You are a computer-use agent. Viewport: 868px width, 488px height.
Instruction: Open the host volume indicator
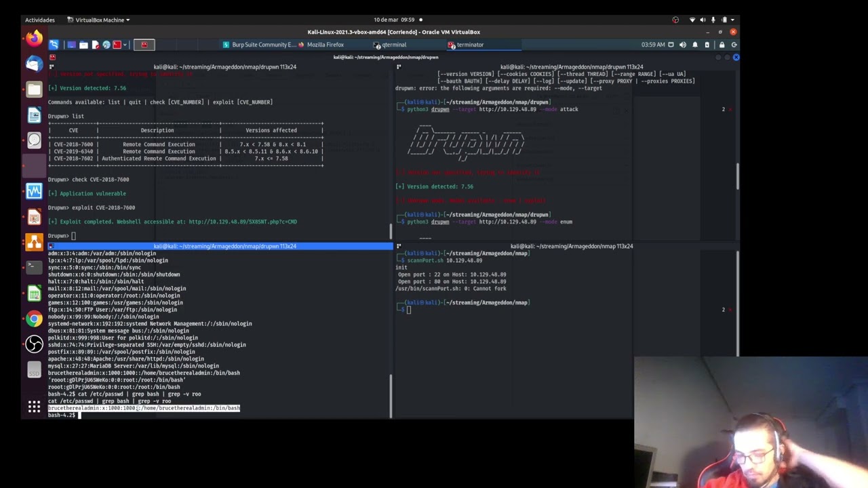click(703, 20)
